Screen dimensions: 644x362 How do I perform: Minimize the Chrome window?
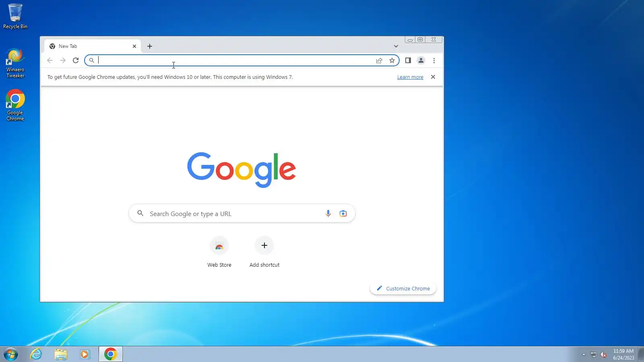[410, 39]
